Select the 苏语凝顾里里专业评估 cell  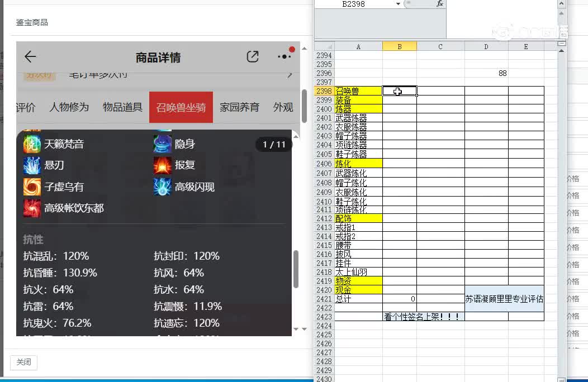[504, 299]
